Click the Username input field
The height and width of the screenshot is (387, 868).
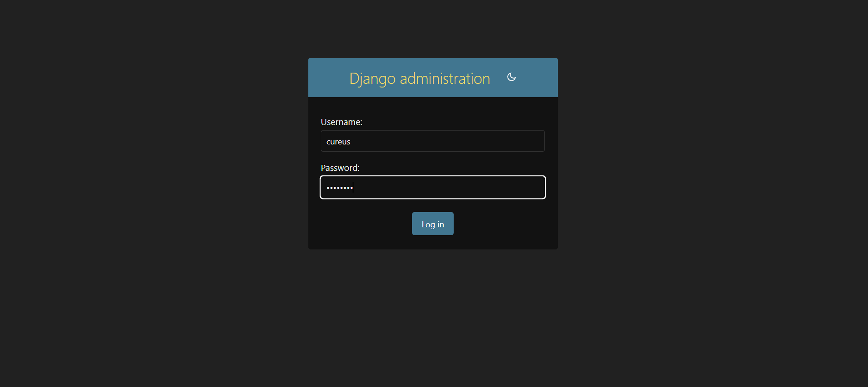pos(432,141)
